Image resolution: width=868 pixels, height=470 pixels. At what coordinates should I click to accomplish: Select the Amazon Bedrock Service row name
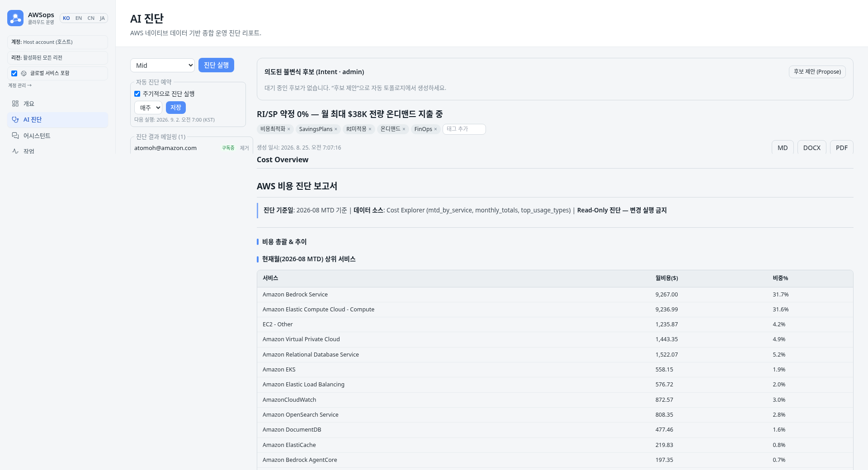click(295, 295)
